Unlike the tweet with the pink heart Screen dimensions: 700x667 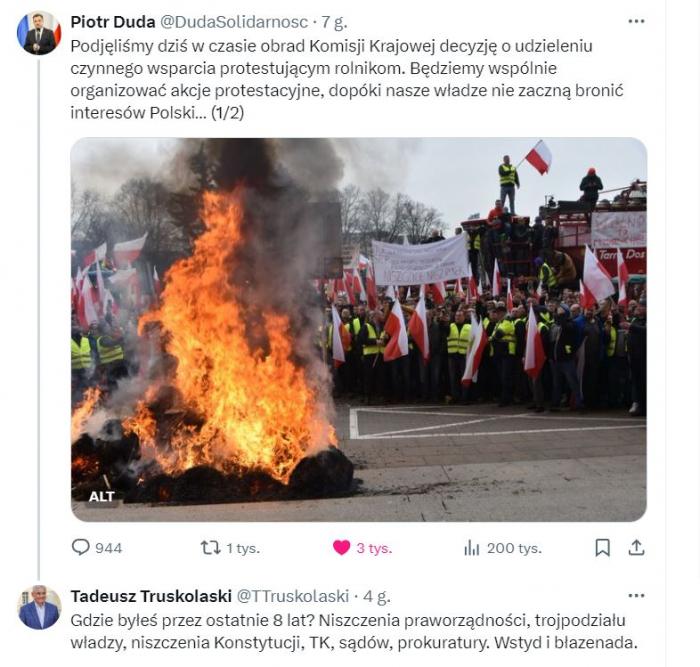pyautogui.click(x=342, y=547)
